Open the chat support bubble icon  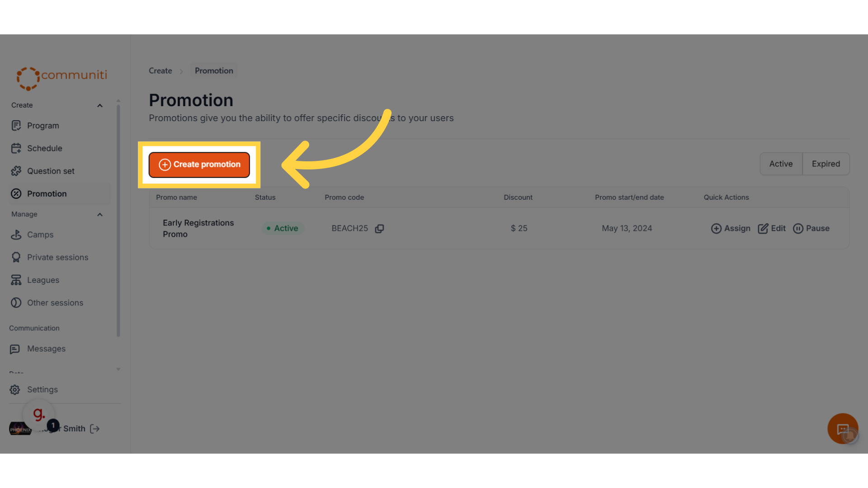[843, 429]
